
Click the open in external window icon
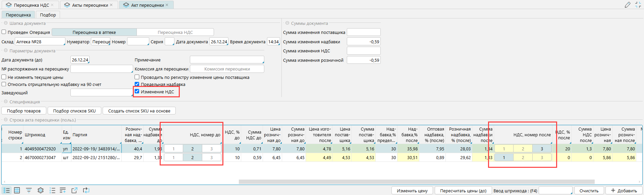[74, 190]
